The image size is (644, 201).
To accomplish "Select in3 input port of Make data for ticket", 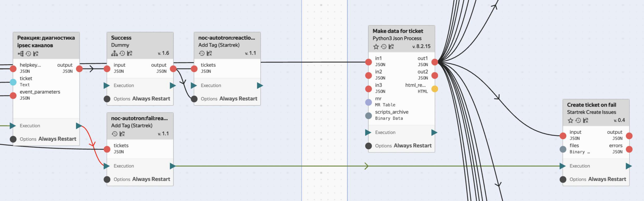I will point(369,89).
